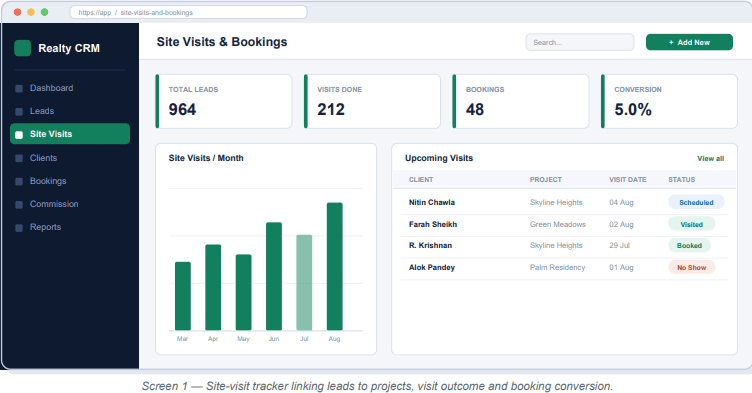The width and height of the screenshot is (752, 393).
Task: Select client Alok Pandey
Action: click(x=432, y=267)
